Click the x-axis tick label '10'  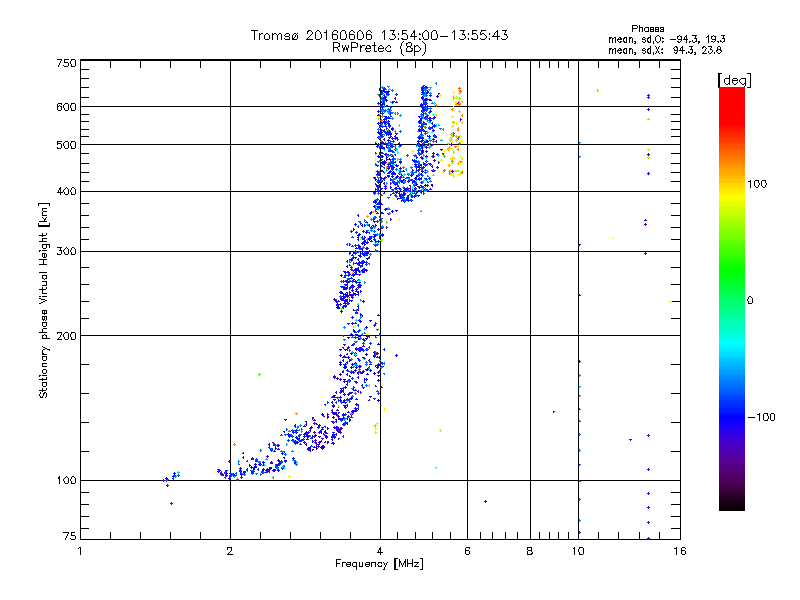tap(578, 551)
